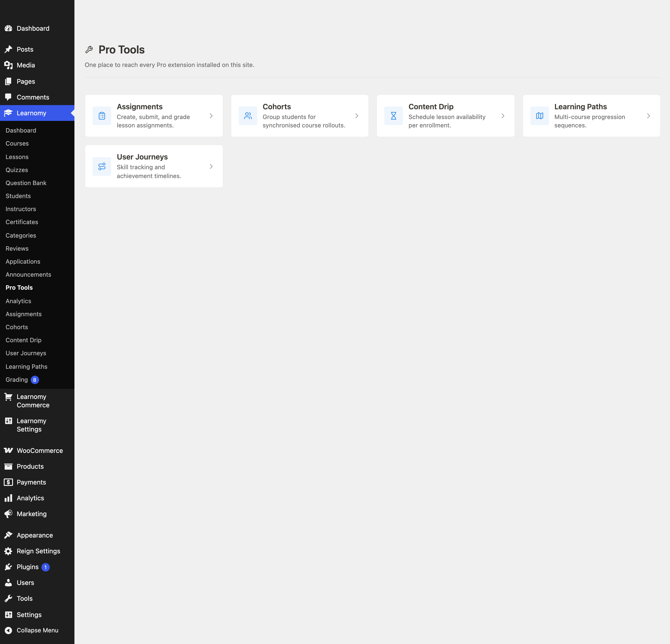Click the Assignments clipboard card icon
The width and height of the screenshot is (670, 644).
tap(102, 116)
